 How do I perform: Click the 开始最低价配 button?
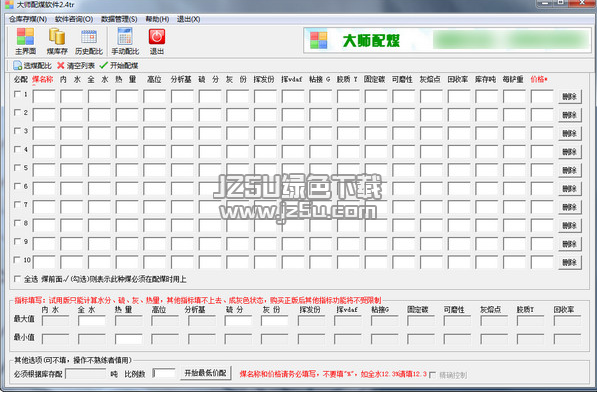(x=206, y=373)
